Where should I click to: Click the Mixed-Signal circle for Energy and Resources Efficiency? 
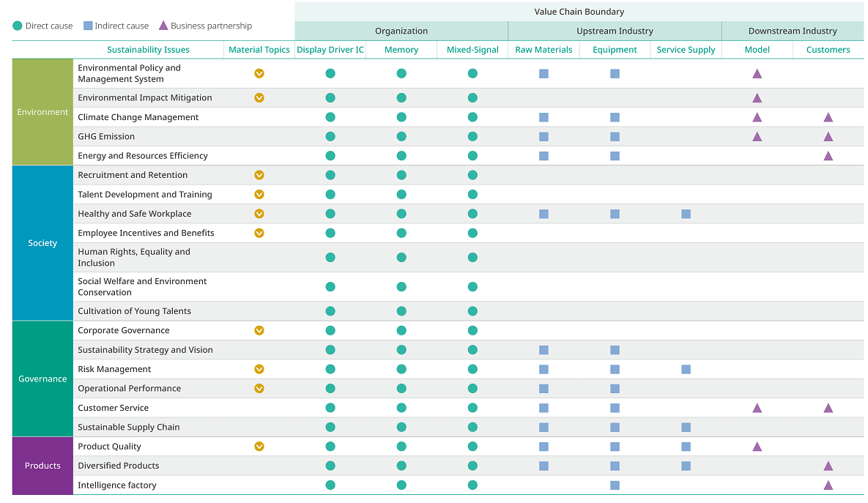point(472,156)
